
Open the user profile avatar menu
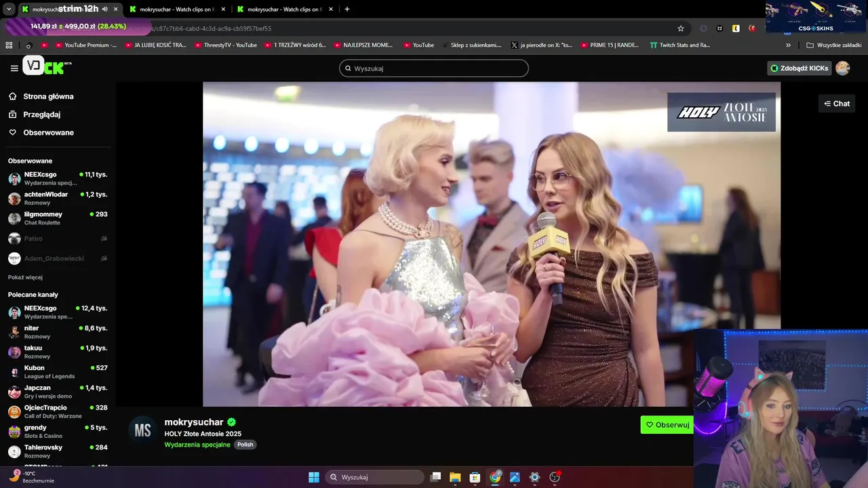pyautogui.click(x=843, y=68)
